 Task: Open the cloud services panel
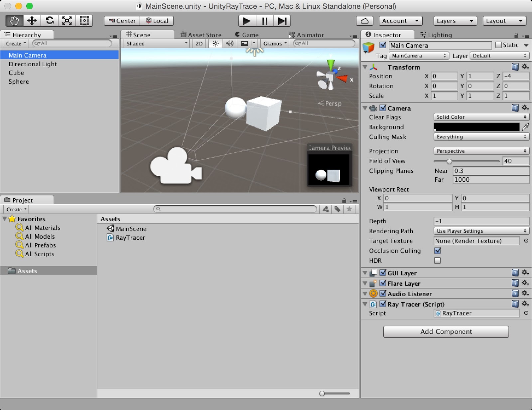[x=364, y=21]
